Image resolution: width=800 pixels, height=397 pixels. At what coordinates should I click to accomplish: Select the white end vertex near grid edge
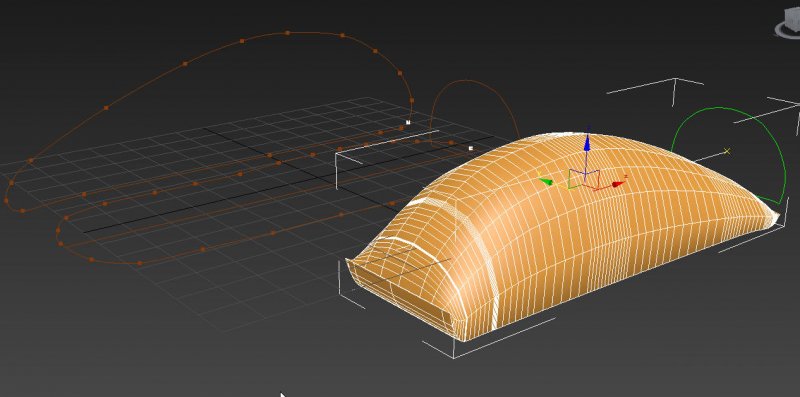(408, 122)
